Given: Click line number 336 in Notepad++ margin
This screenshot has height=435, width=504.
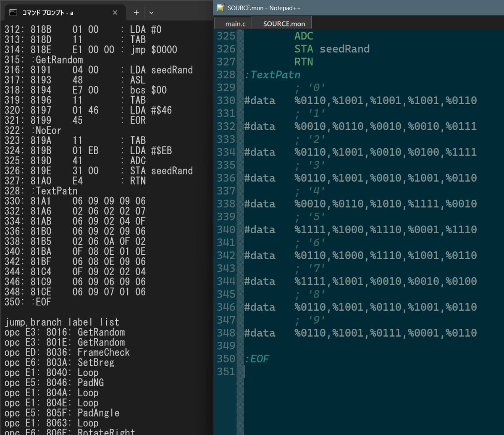Looking at the screenshot, I should pyautogui.click(x=226, y=178).
